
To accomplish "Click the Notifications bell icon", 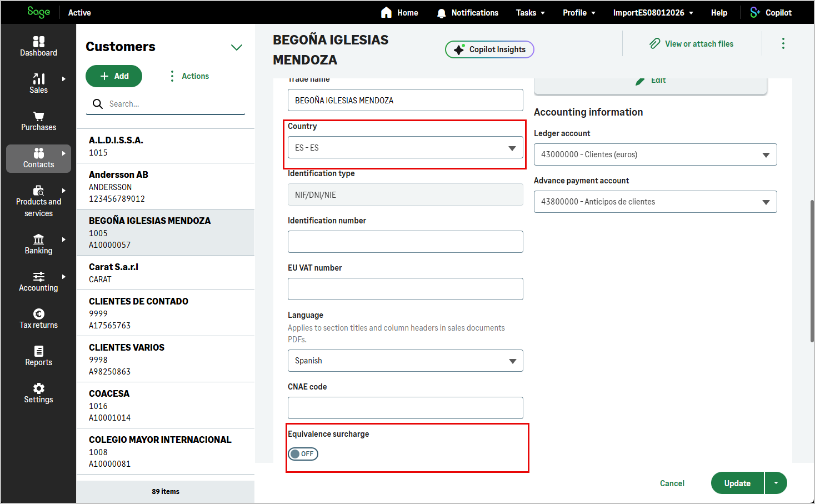I will pos(442,13).
